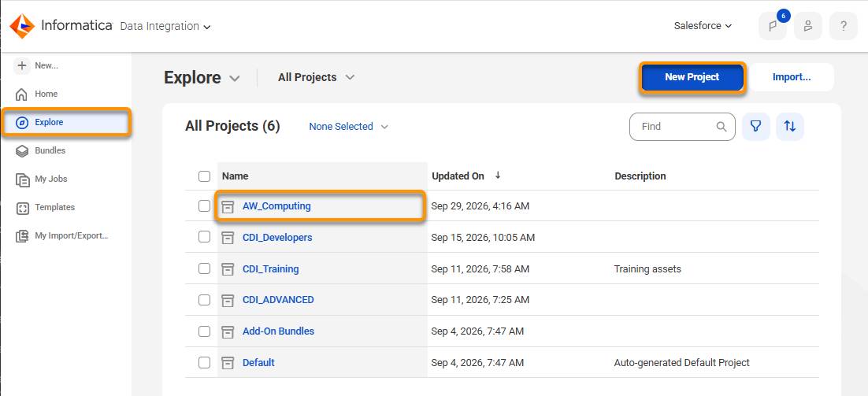Tick the CDI_Developers row checkbox
The width and height of the screenshot is (868, 396).
204,237
